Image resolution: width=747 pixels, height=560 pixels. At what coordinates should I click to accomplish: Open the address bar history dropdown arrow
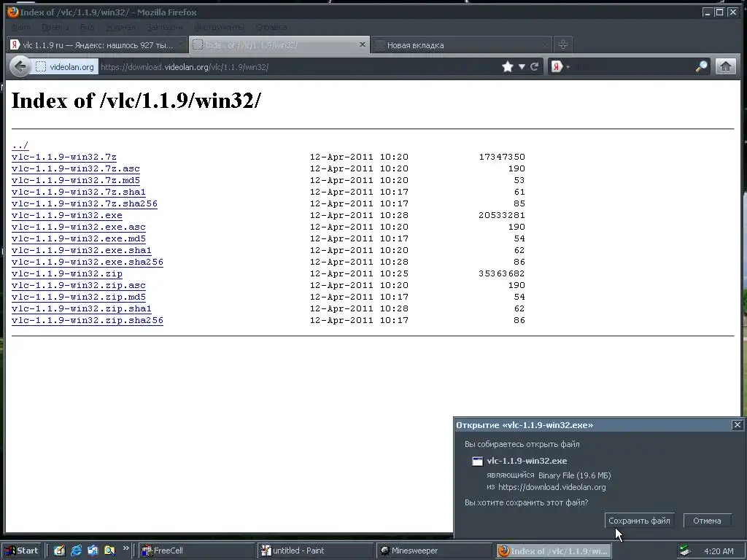pos(522,66)
